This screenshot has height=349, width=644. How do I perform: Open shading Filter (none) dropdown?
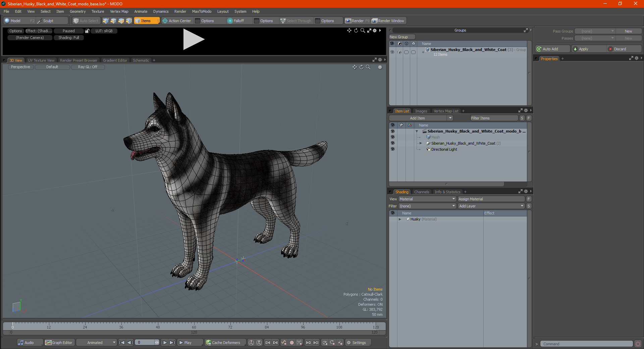pyautogui.click(x=427, y=206)
